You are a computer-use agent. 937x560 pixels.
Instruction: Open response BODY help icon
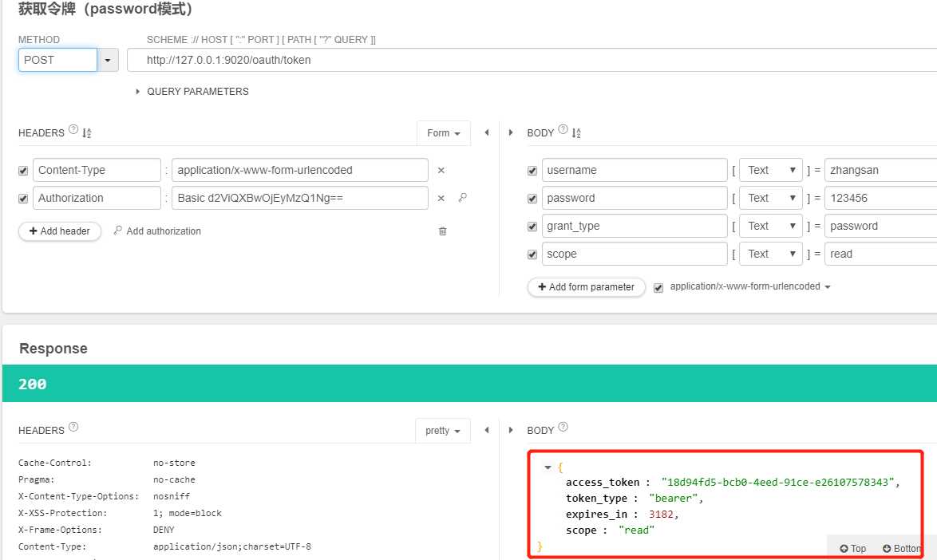(x=563, y=426)
